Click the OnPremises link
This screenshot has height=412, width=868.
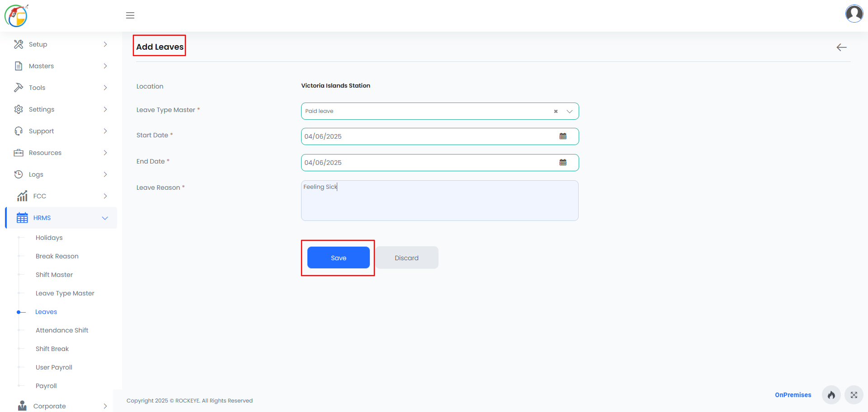point(793,395)
